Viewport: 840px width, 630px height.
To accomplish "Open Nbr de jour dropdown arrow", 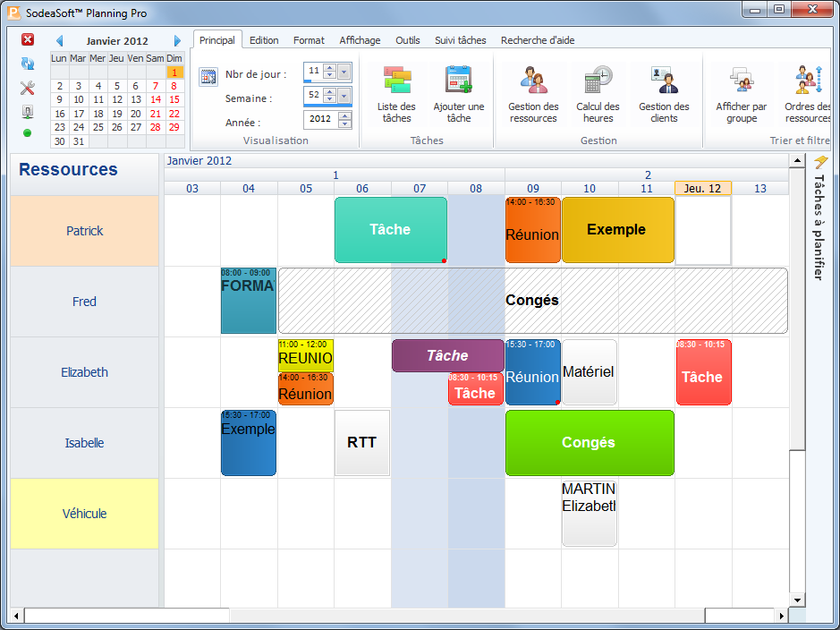I will click(x=344, y=72).
